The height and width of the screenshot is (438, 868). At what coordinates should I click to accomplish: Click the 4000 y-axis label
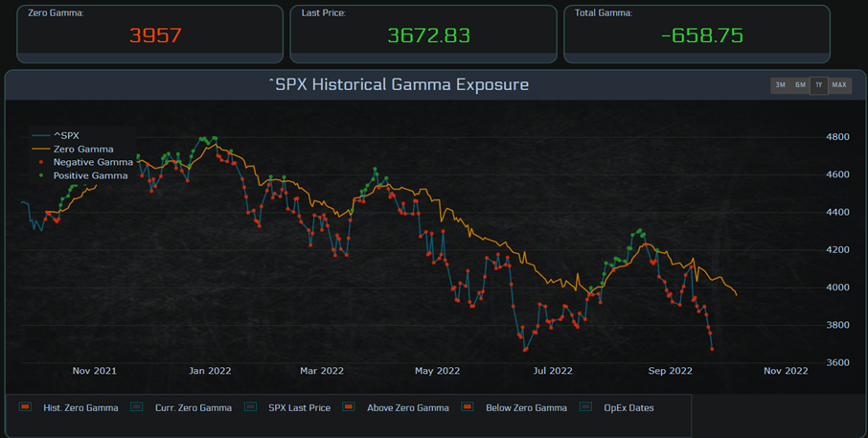click(837, 288)
